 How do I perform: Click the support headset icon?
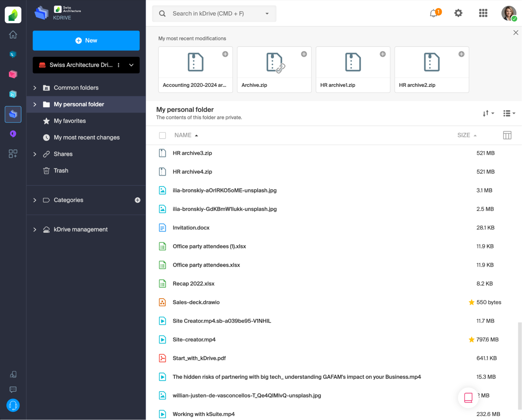tap(13, 405)
